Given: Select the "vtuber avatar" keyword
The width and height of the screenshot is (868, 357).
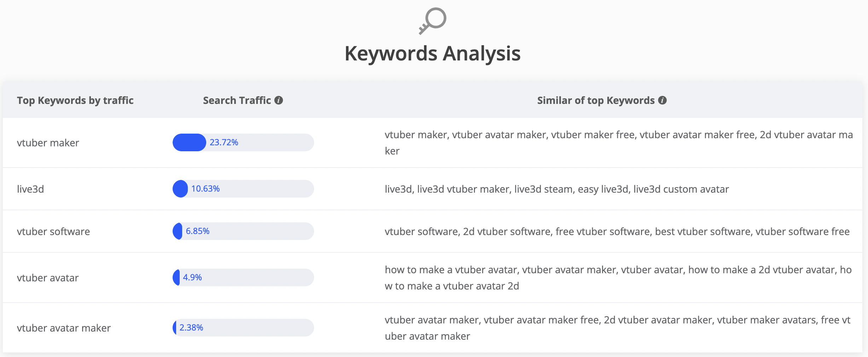Looking at the screenshot, I should [48, 278].
